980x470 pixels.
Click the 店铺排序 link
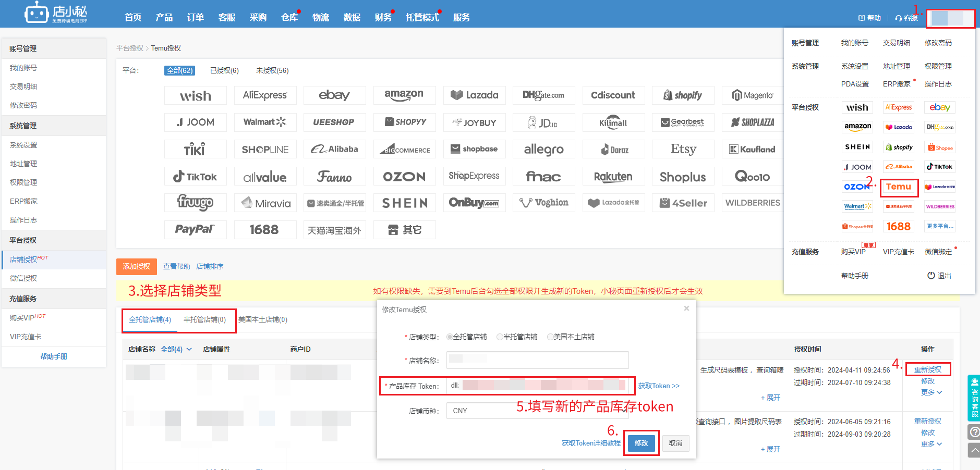coord(210,266)
